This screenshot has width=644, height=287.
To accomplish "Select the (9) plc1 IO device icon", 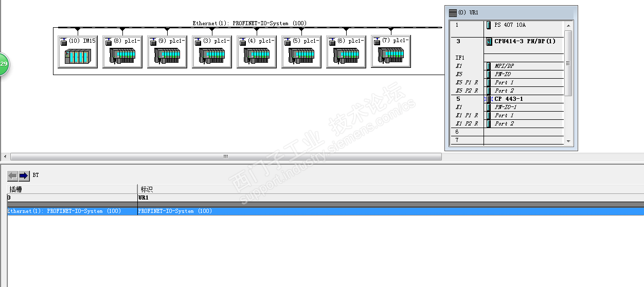I will (x=167, y=51).
